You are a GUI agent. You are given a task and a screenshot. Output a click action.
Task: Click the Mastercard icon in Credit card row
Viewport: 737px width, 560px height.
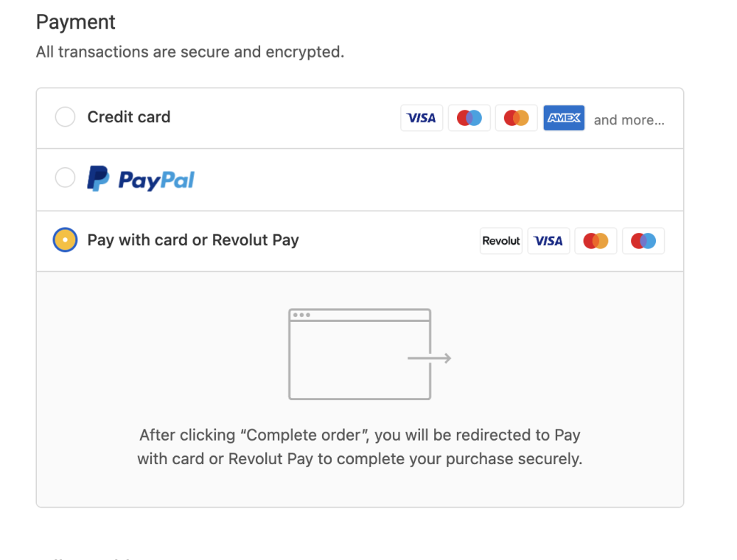click(x=516, y=118)
